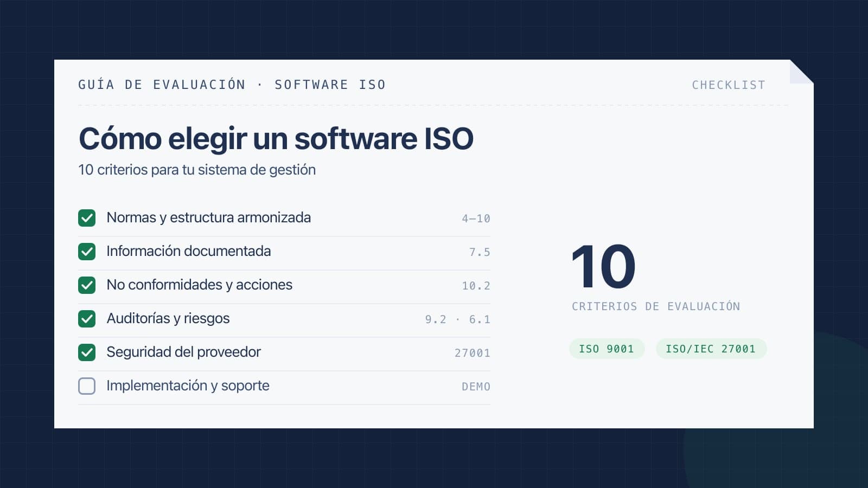Select the Auditorías y riesgos label
Screen dimensions: 868x488
pyautogui.click(x=168, y=318)
